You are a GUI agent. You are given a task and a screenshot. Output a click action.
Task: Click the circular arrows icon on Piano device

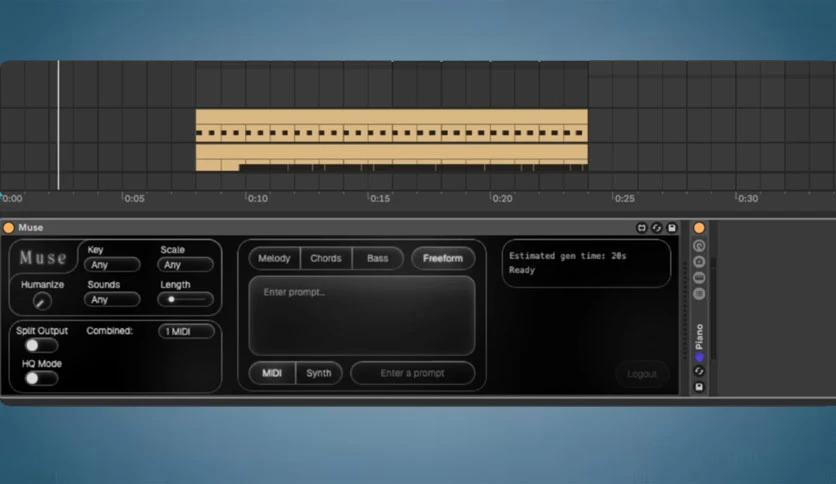pyautogui.click(x=699, y=371)
